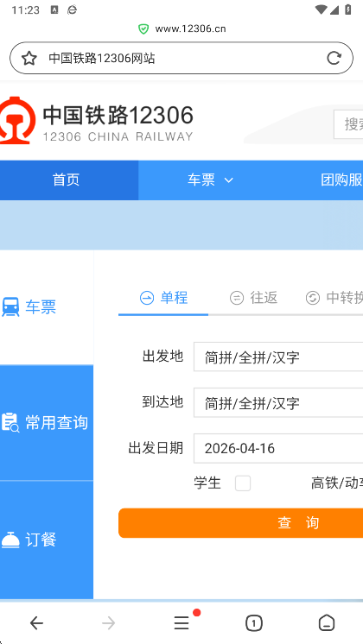Click the orange 查询 search button
The image size is (363, 644).
241,523
